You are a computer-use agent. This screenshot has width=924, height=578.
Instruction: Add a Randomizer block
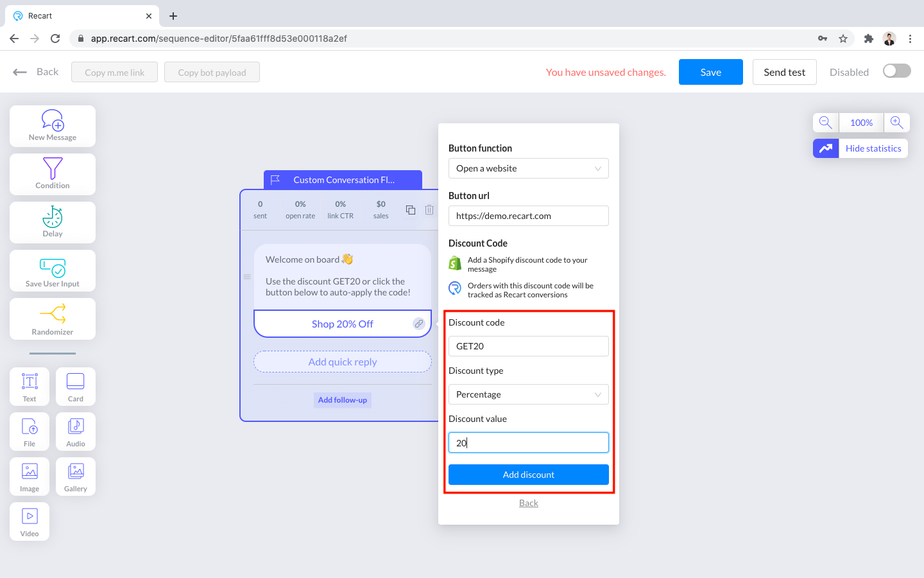pyautogui.click(x=53, y=319)
